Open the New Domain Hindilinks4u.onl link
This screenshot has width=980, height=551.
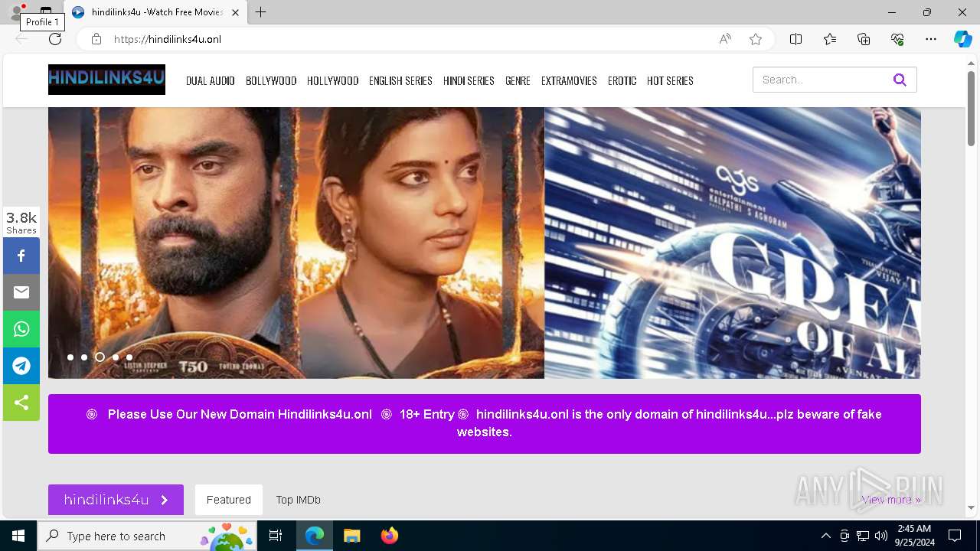240,414
